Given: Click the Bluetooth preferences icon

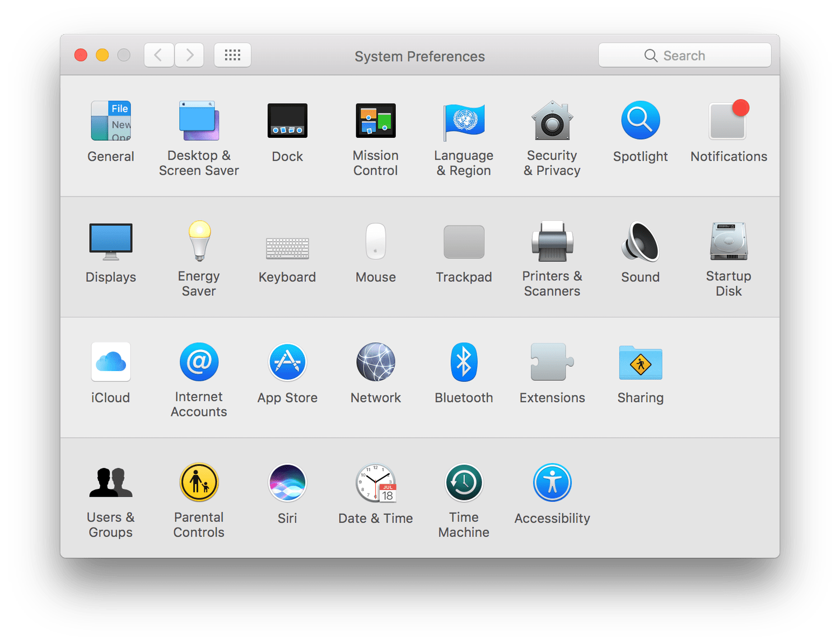Looking at the screenshot, I should coord(464,362).
